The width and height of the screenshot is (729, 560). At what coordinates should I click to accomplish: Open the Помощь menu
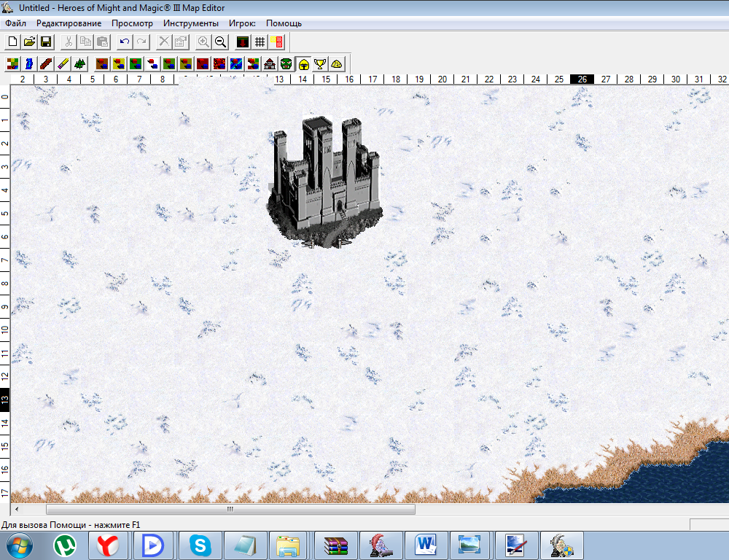(x=284, y=23)
